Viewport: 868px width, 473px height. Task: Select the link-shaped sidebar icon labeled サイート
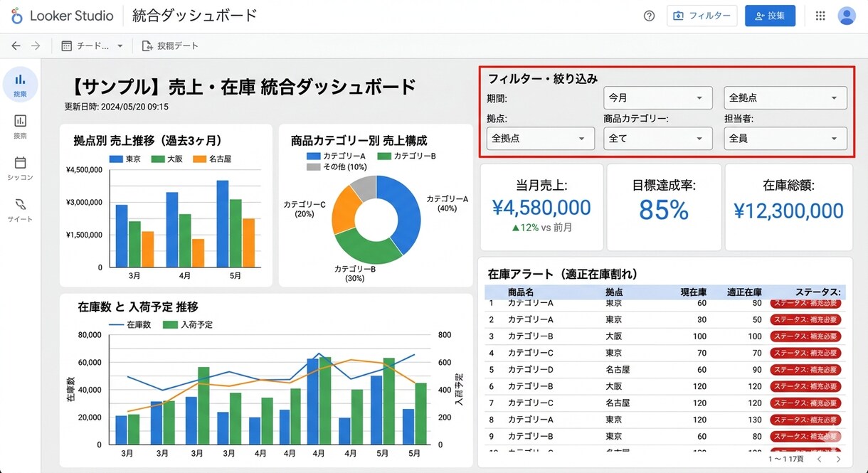click(x=21, y=204)
